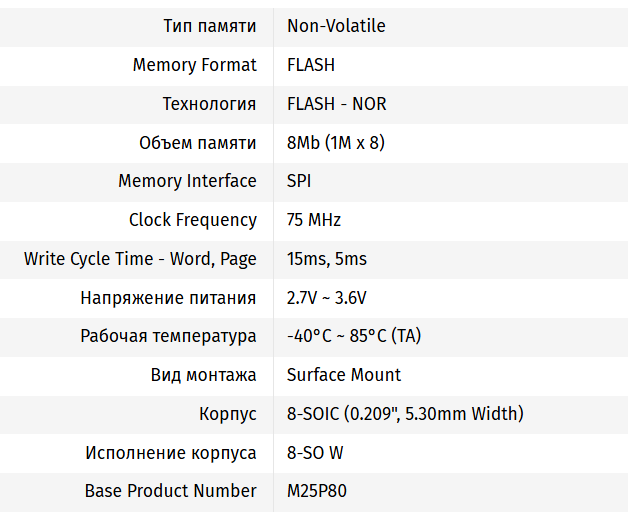This screenshot has width=628, height=515.
Task: Click the '2.7V ~ 3.6V' voltage value
Action: pyautogui.click(x=327, y=298)
